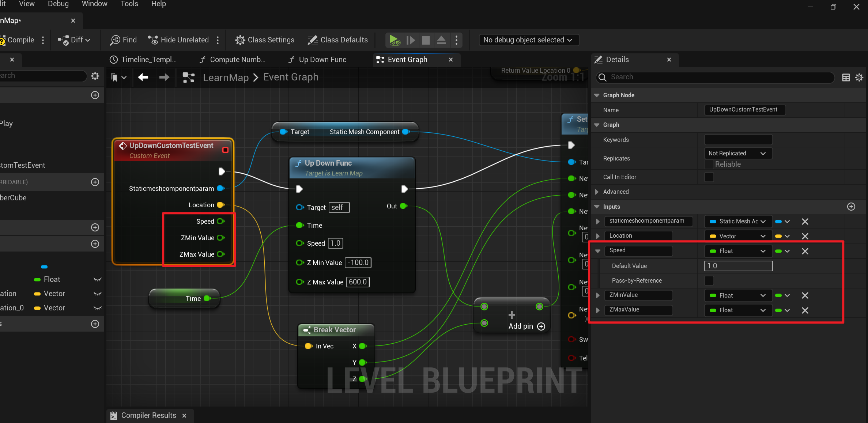Open the Window menu
This screenshot has height=423, width=868.
94,4
